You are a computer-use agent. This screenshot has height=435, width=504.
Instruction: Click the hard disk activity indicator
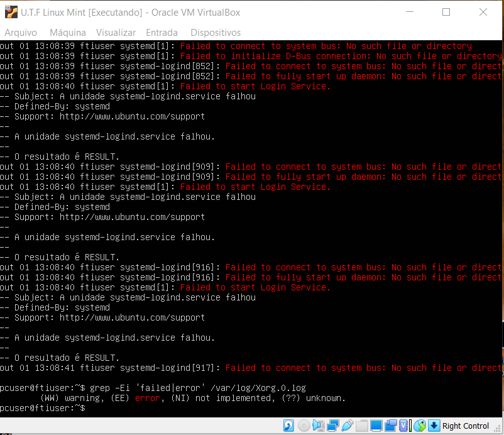pyautogui.click(x=288, y=426)
